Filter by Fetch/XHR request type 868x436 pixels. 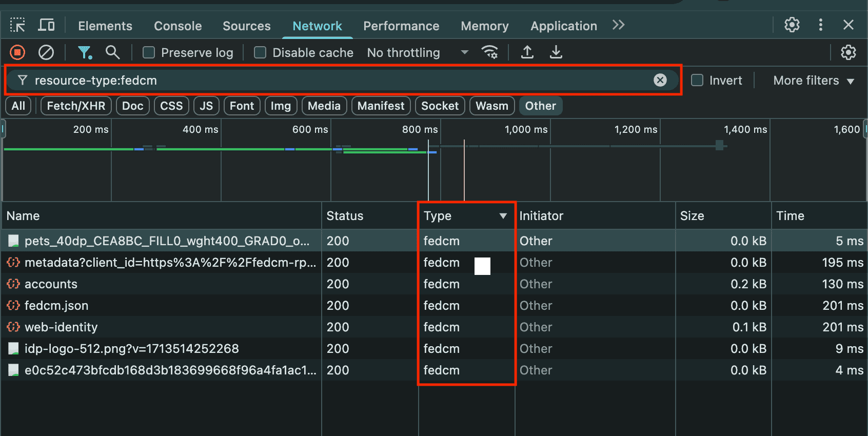pos(76,106)
